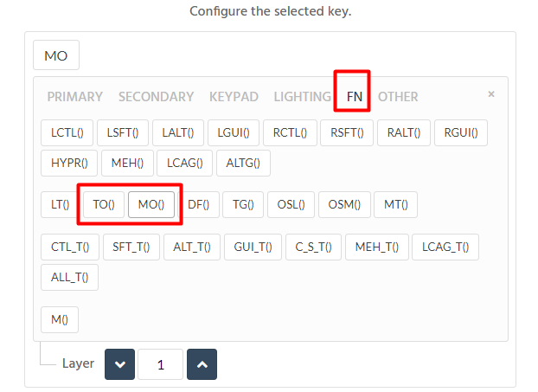The image size is (538, 392).
Task: Choose the LT() layer-tap key
Action: tap(60, 204)
